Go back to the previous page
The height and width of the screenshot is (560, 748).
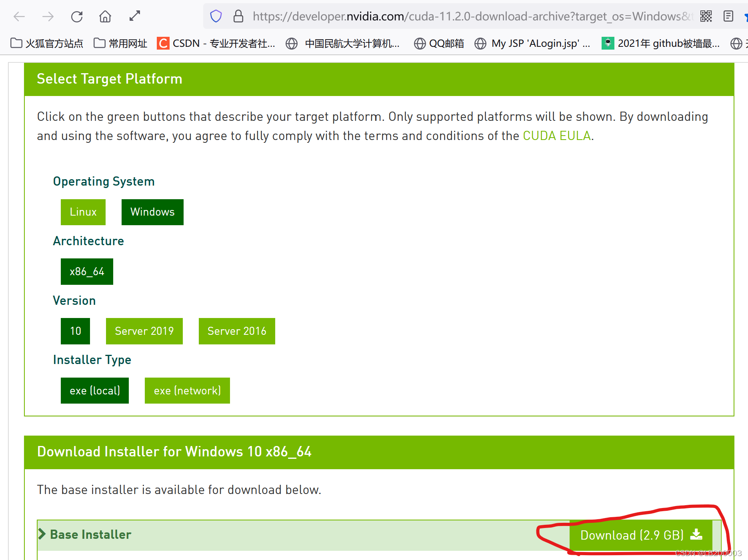pos(19,16)
